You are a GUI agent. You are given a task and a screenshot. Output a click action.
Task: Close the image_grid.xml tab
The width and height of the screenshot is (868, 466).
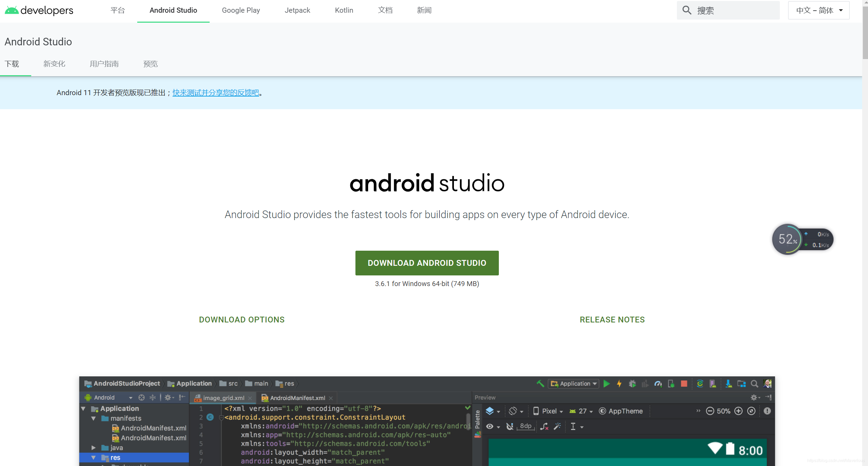click(250, 398)
